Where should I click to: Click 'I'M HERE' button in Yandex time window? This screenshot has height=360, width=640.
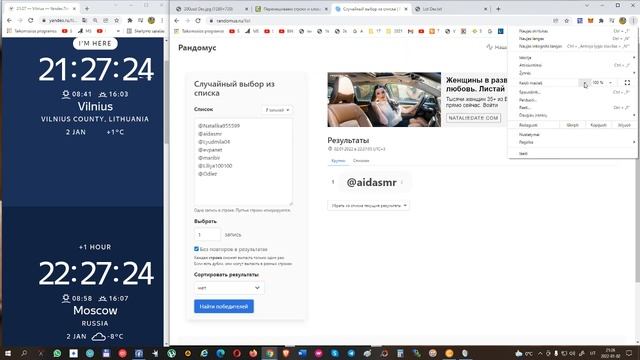point(95,43)
